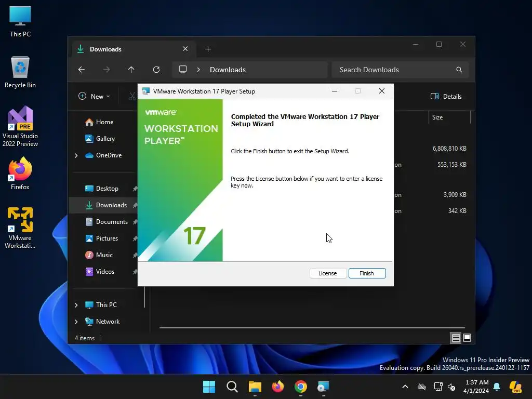Click the 4 items status bar text

click(x=85, y=338)
